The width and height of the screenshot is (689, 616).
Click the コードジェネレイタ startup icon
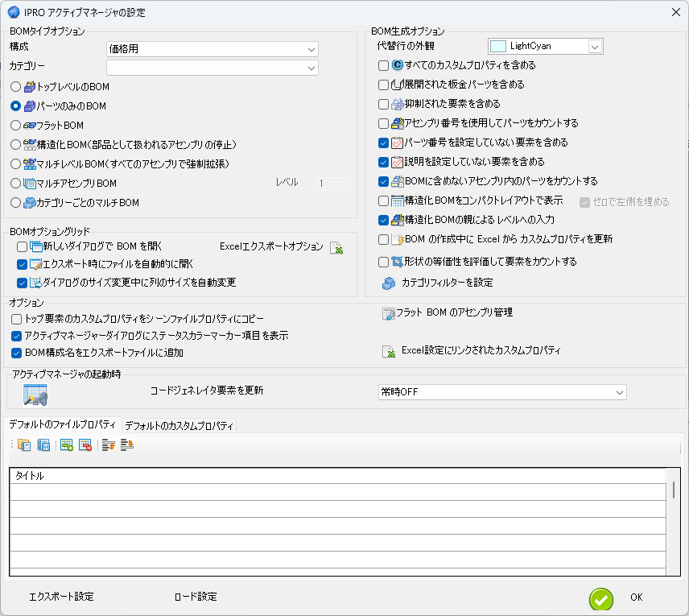tap(35, 394)
